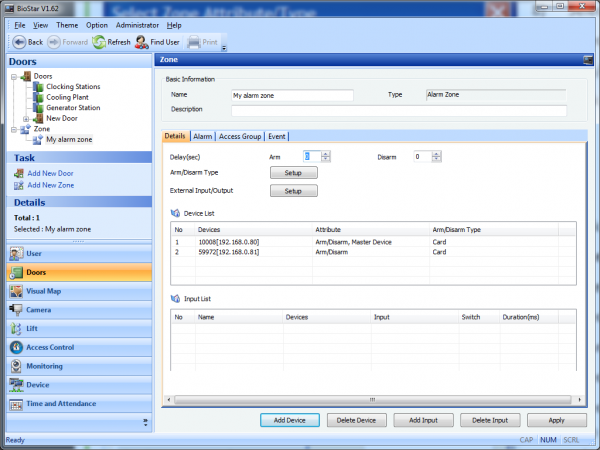Open the Administrator menu
Screen dimensions: 600x450
tap(137, 24)
